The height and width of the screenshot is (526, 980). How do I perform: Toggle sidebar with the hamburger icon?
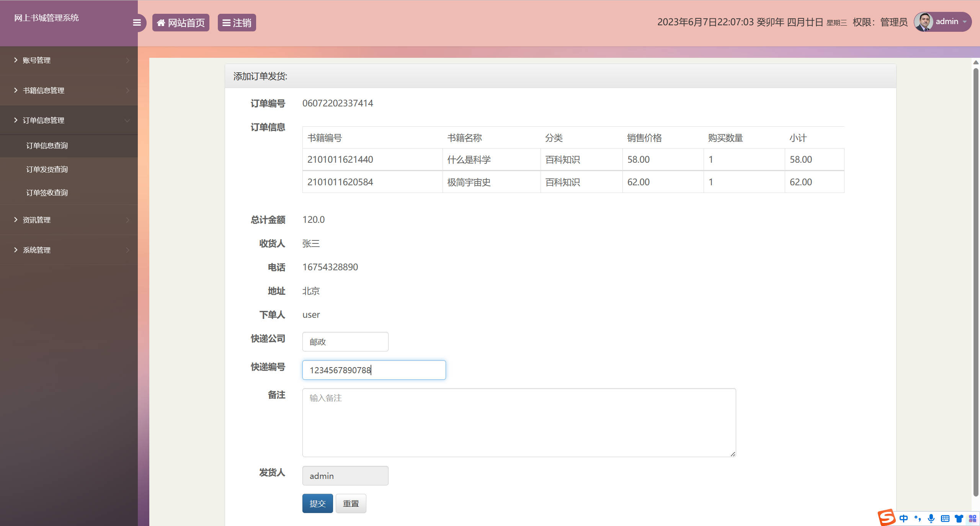tap(137, 23)
